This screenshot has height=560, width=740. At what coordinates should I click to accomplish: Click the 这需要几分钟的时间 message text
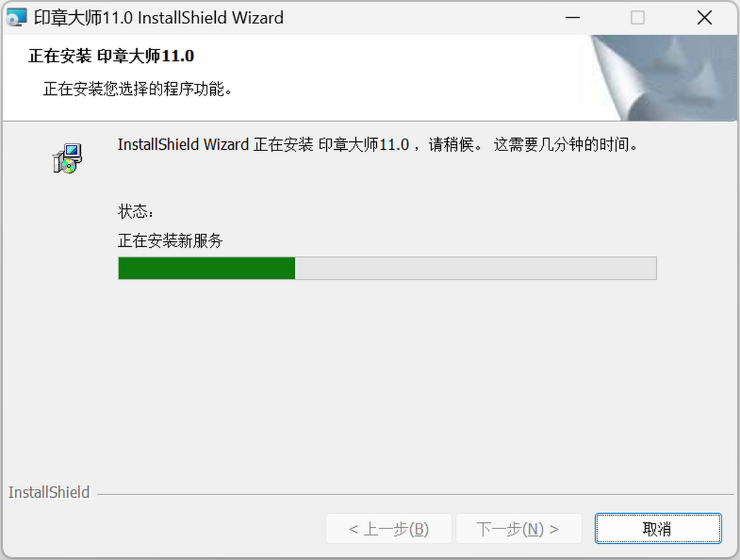565,145
